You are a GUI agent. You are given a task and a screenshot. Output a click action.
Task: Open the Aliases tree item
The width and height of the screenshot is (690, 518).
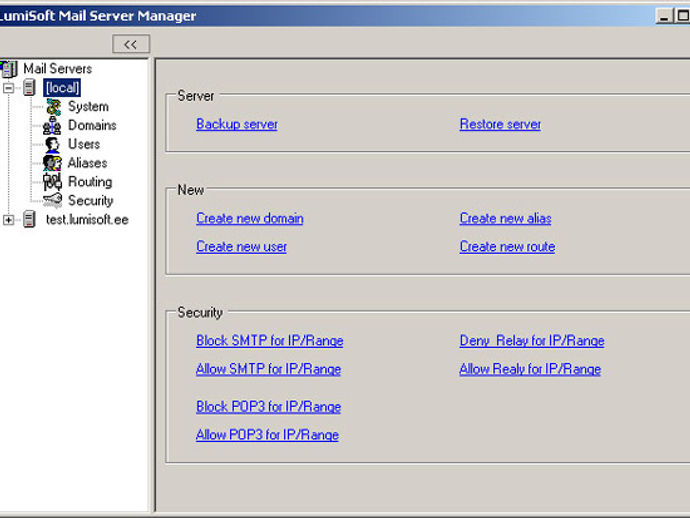[87, 163]
